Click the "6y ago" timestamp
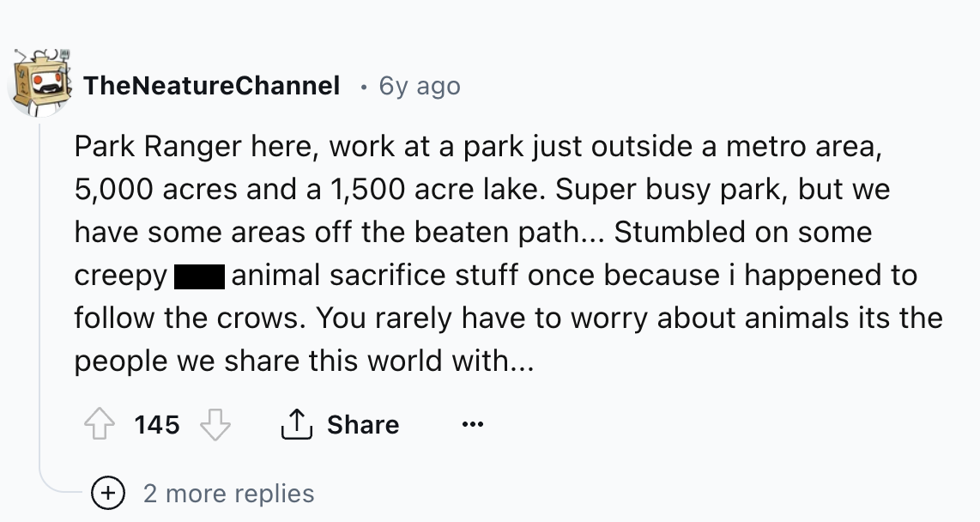The height and width of the screenshot is (522, 980). [420, 86]
